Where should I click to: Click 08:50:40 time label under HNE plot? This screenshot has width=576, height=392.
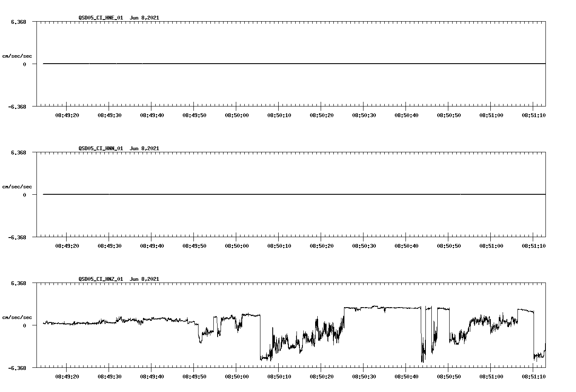[406, 115]
